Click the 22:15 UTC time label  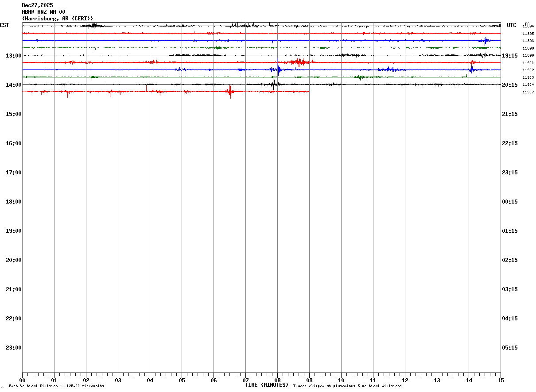coord(510,143)
